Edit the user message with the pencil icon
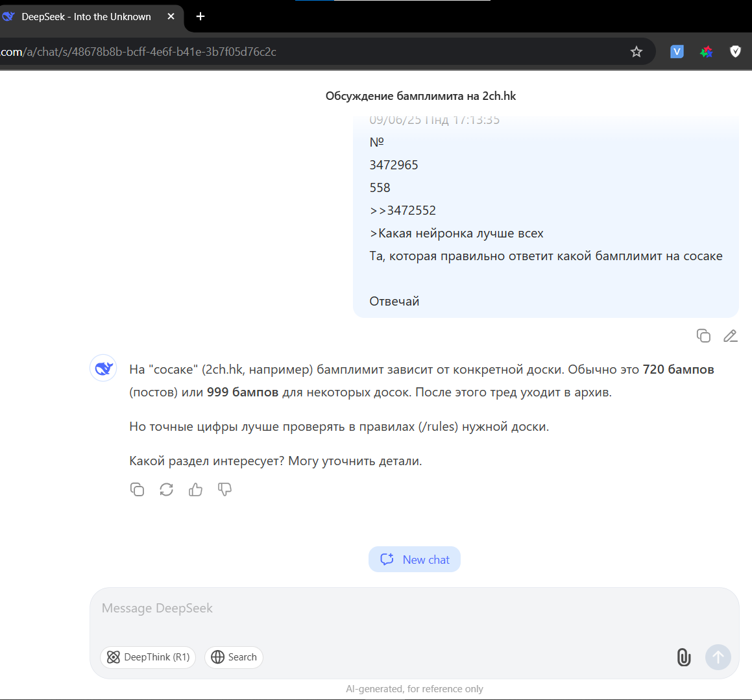The image size is (752, 700). pos(730,335)
